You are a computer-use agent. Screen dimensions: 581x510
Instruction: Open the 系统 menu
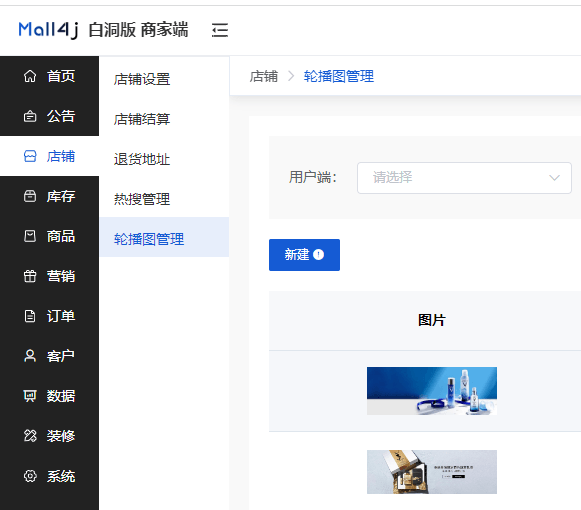click(x=49, y=476)
